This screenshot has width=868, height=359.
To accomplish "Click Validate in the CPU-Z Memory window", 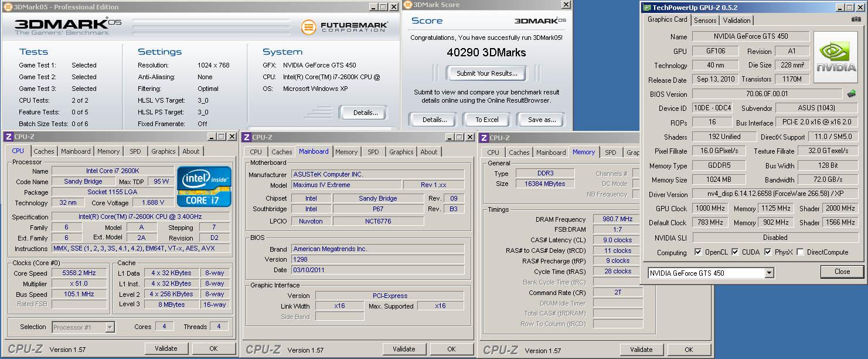I will pos(641,350).
